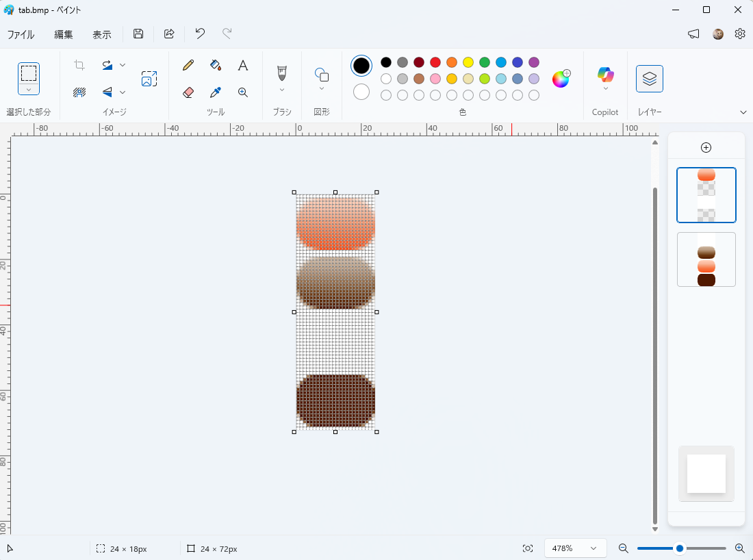Select the secondary white color circle

tap(361, 92)
